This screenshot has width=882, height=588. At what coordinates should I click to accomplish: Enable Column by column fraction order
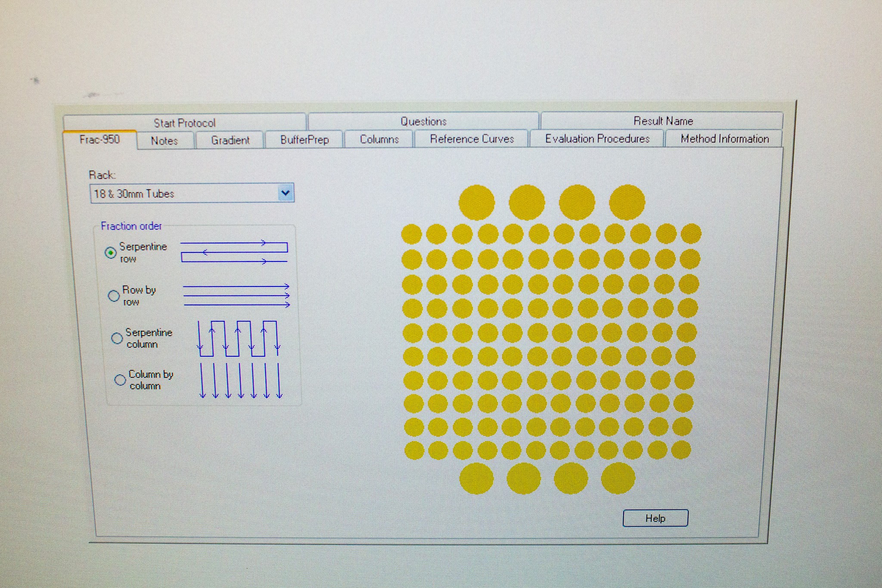tap(120, 380)
